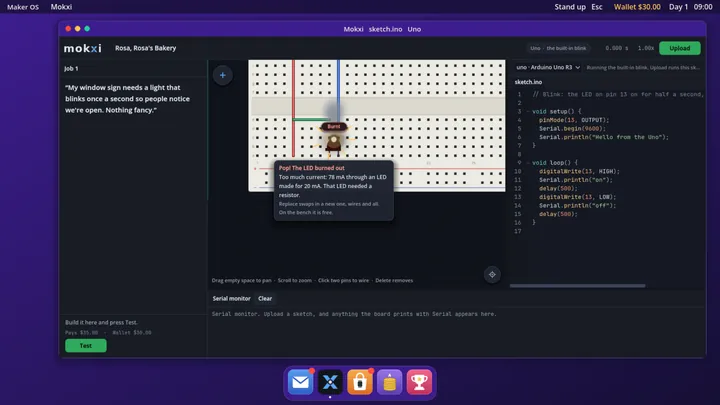Click the digitalWrite(13, LOW) code line
Viewport: 720px width, 405px height.
(577, 197)
